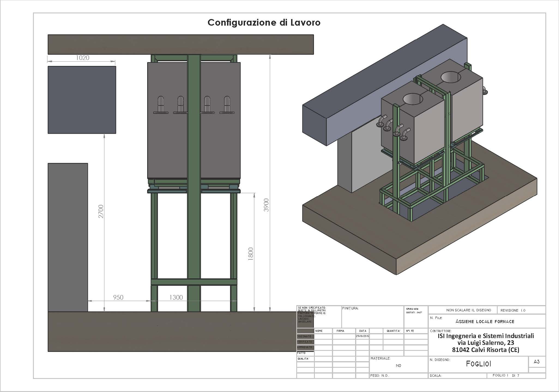Viewport: 559px width, 392px height.
Task: Click the "A3" sheet format cell
Action: point(537,362)
